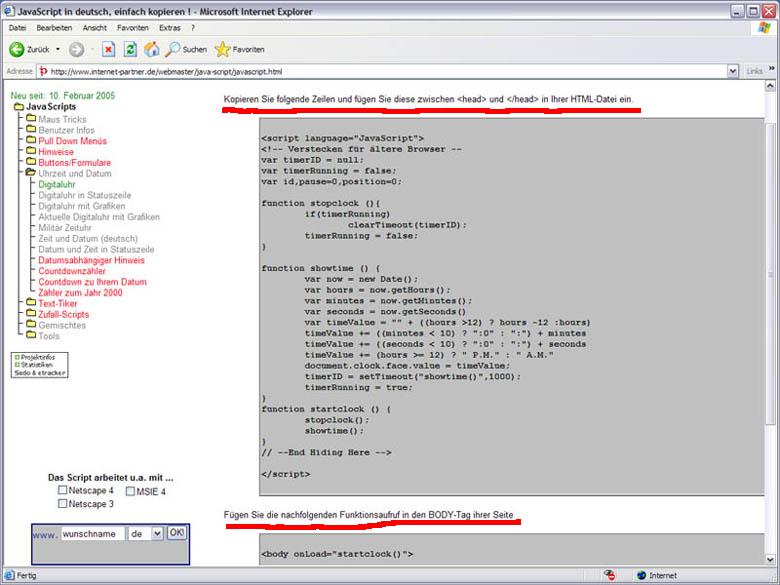Open Datum und Zeit in Statuszeile link
The height and width of the screenshot is (585, 780).
[x=96, y=249]
